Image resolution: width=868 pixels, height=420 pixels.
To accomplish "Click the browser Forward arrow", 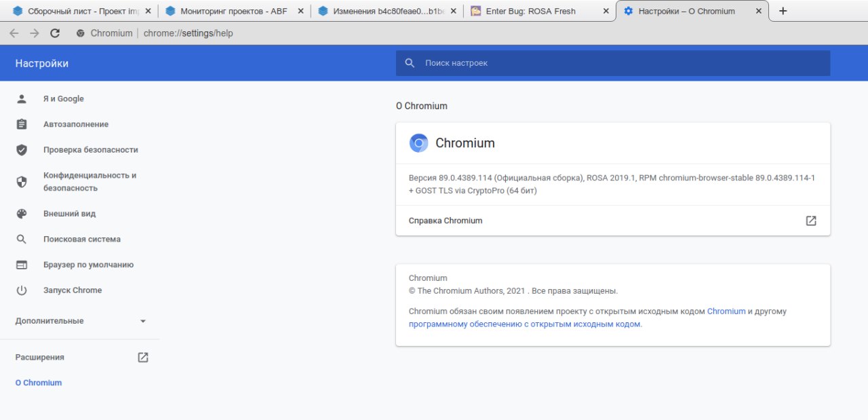I will click(35, 33).
